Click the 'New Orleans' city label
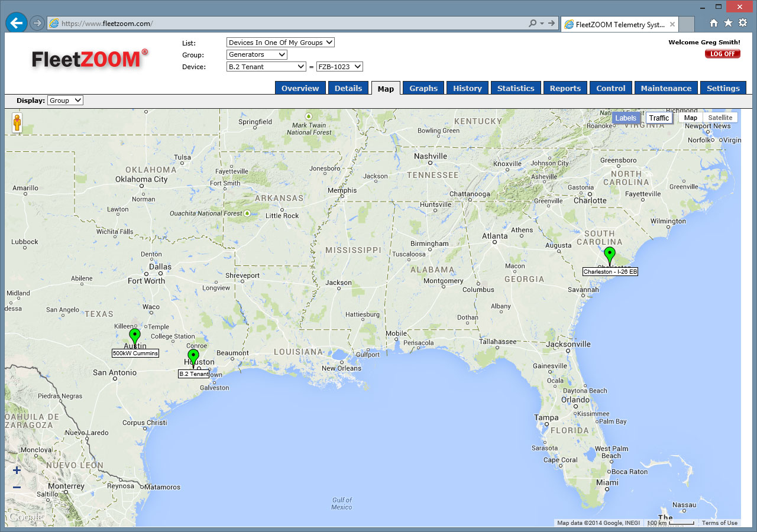The image size is (757, 532). click(x=341, y=368)
